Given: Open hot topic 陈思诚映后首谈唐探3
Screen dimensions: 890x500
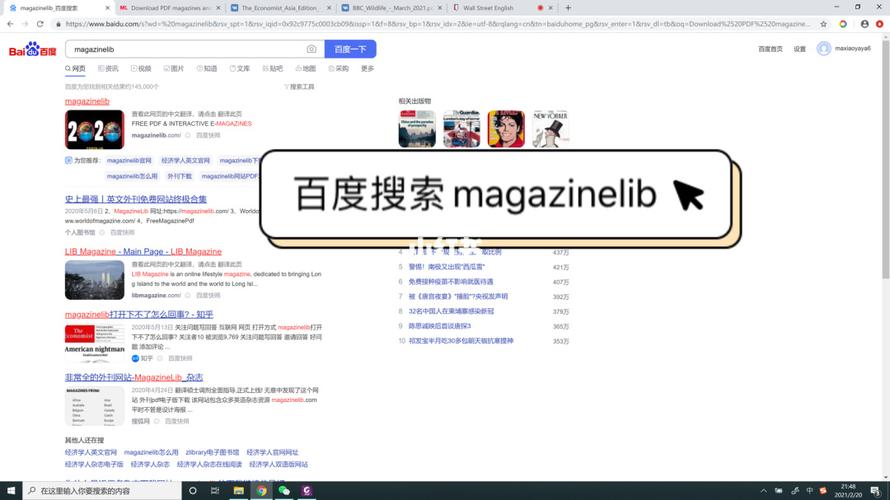Looking at the screenshot, I should (439, 326).
